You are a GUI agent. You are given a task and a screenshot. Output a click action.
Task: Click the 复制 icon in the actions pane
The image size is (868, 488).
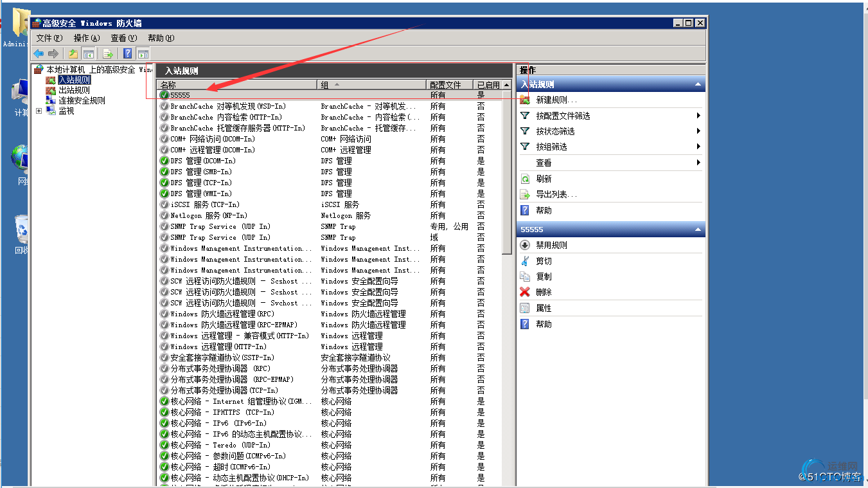525,276
